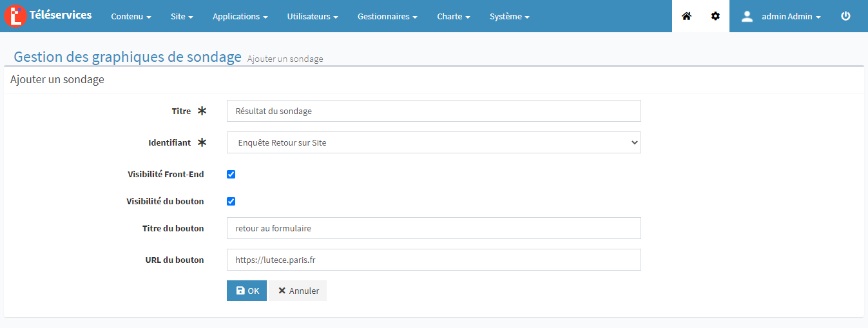The height and width of the screenshot is (328, 868).
Task: Open settings with the gear icon
Action: [x=715, y=16]
